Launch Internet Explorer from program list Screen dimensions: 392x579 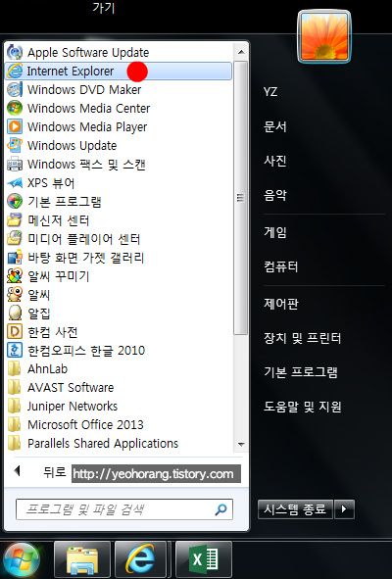click(119, 72)
